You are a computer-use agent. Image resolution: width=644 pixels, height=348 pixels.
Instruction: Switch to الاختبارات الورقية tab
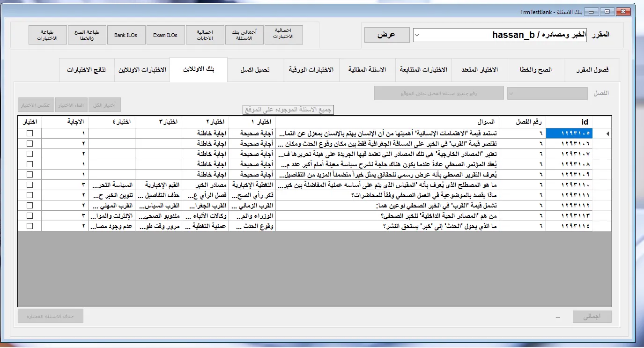311,70
